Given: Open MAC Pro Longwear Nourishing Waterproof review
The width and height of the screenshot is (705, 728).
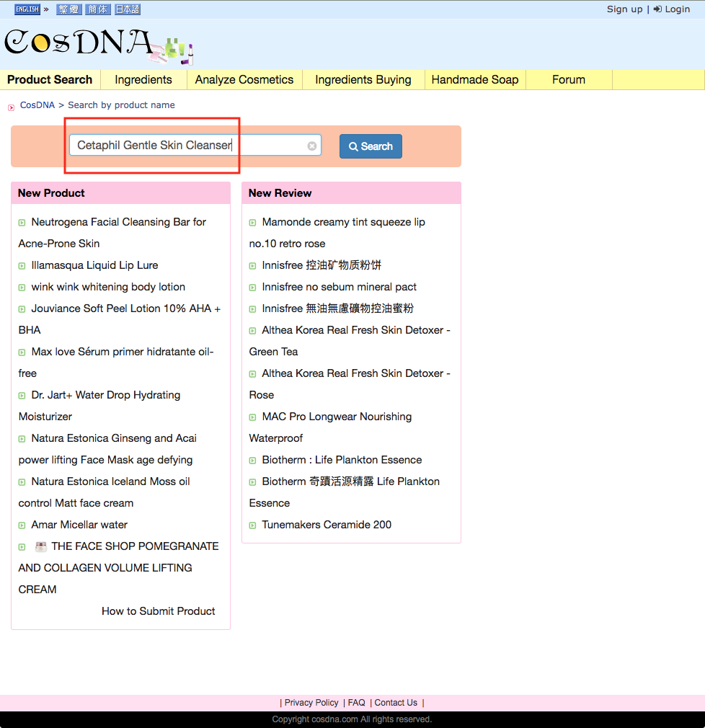Looking at the screenshot, I should click(331, 427).
